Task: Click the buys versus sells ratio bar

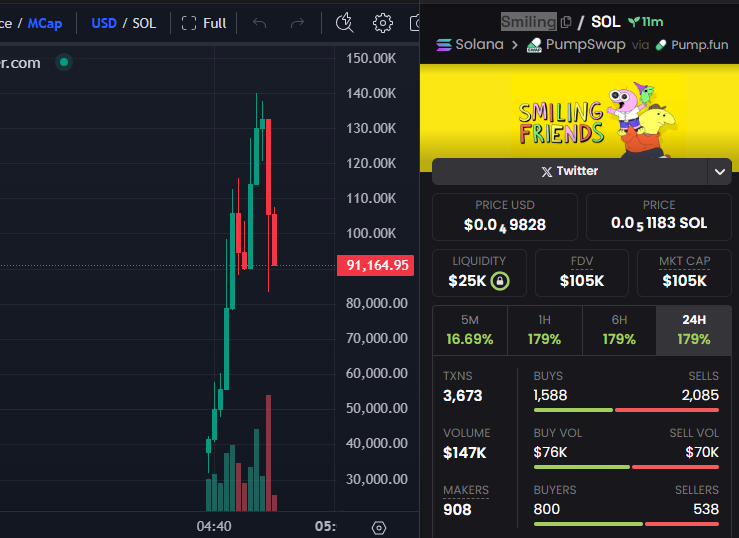Action: click(626, 410)
